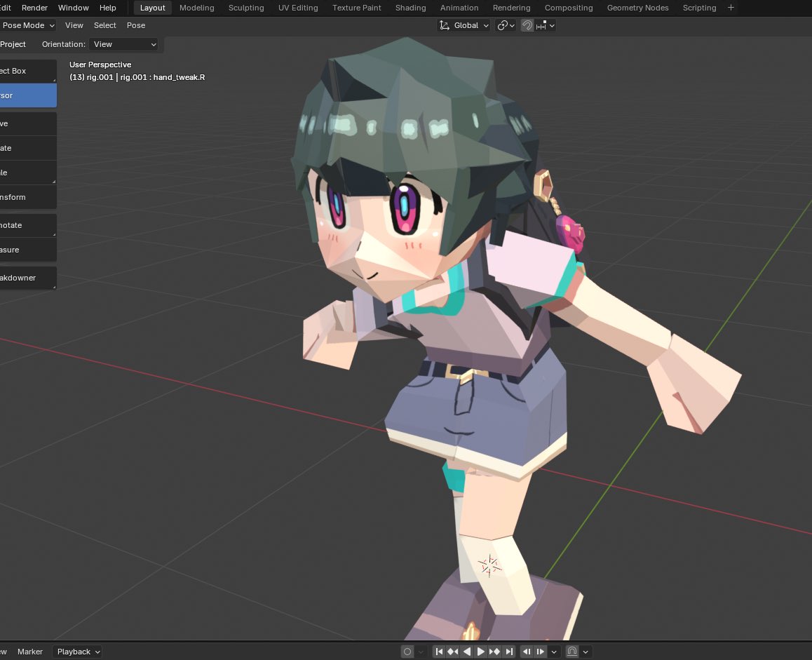This screenshot has height=660, width=812.
Task: Open the 3D viewport View menu
Action: (74, 25)
